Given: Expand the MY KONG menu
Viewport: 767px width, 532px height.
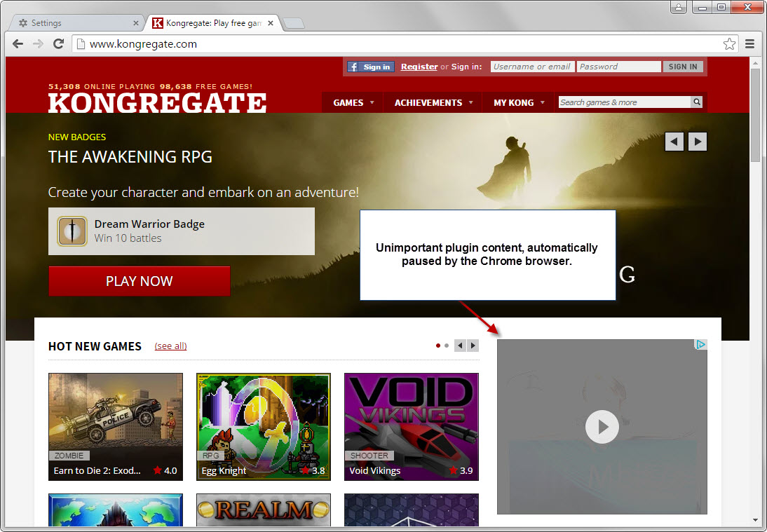Looking at the screenshot, I should pyautogui.click(x=519, y=102).
